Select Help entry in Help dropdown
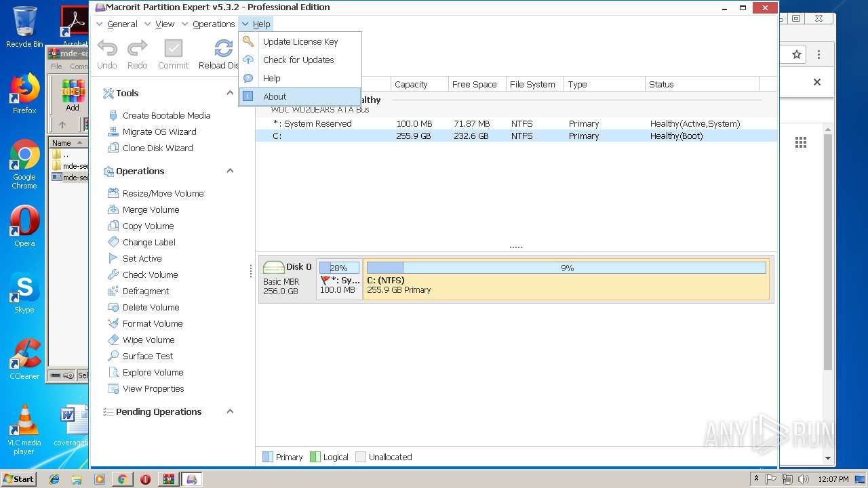 pyautogui.click(x=300, y=78)
